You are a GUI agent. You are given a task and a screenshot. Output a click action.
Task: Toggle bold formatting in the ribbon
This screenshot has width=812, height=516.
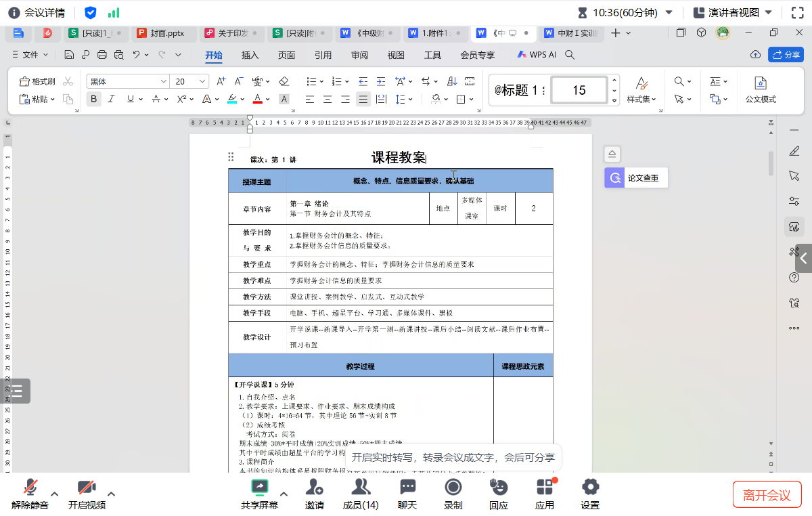(94, 99)
